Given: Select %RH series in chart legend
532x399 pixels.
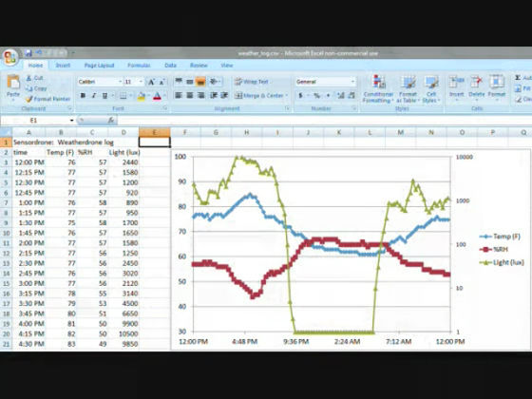Looking at the screenshot, I should (x=494, y=249).
